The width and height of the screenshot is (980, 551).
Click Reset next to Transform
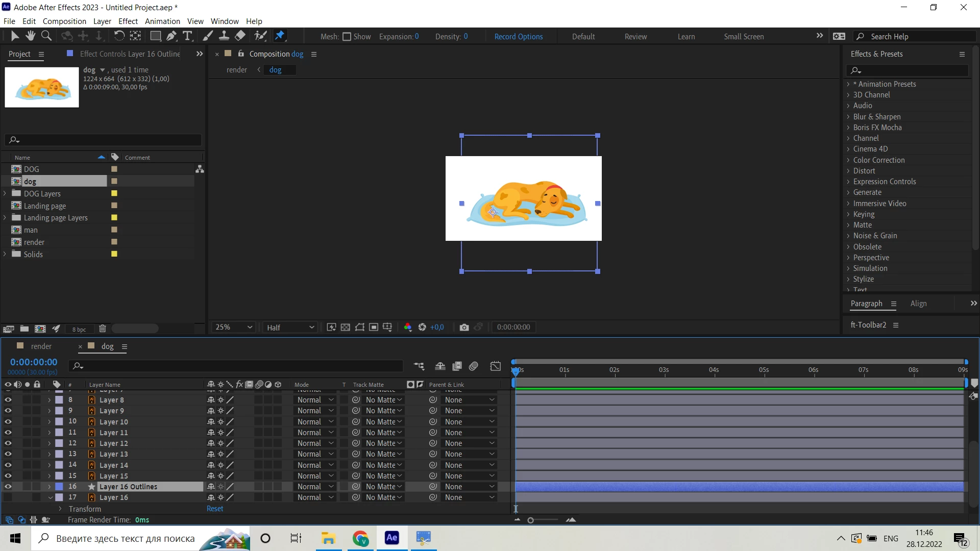(215, 509)
